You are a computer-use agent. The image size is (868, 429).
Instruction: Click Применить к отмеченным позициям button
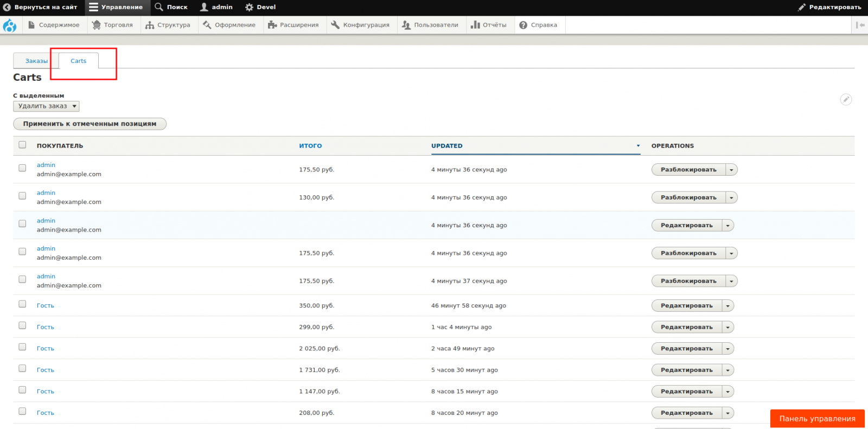(90, 124)
